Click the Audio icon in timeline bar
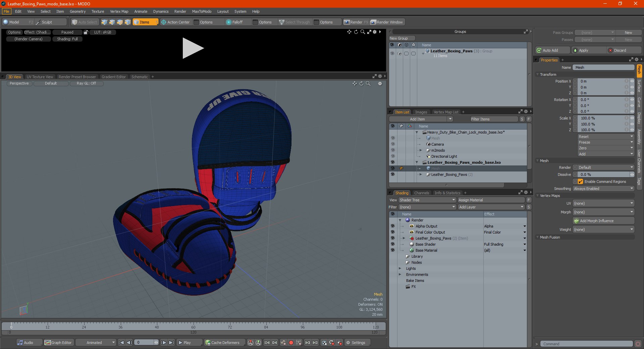This screenshot has width=644, height=349. (20, 343)
